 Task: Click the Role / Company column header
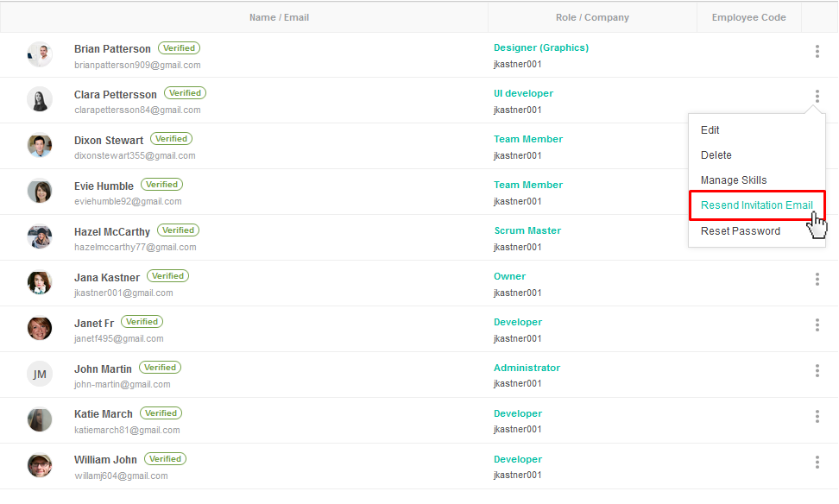click(592, 17)
